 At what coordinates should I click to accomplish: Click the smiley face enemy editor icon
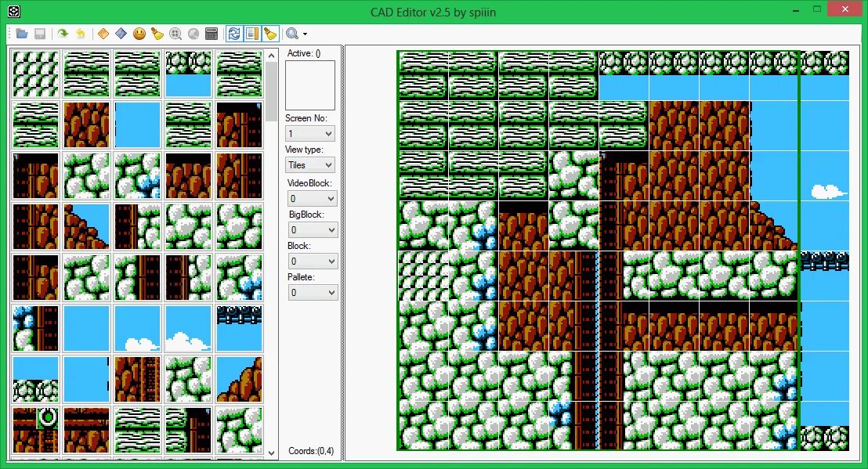139,34
